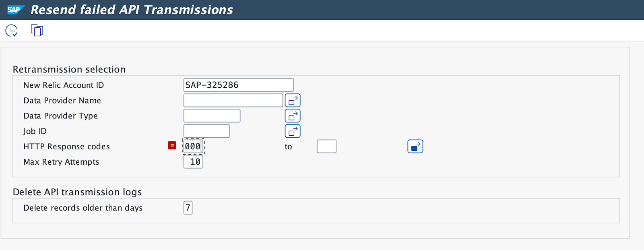Click the Delete API transmission logs heading
This screenshot has height=250, width=644.
click(77, 192)
